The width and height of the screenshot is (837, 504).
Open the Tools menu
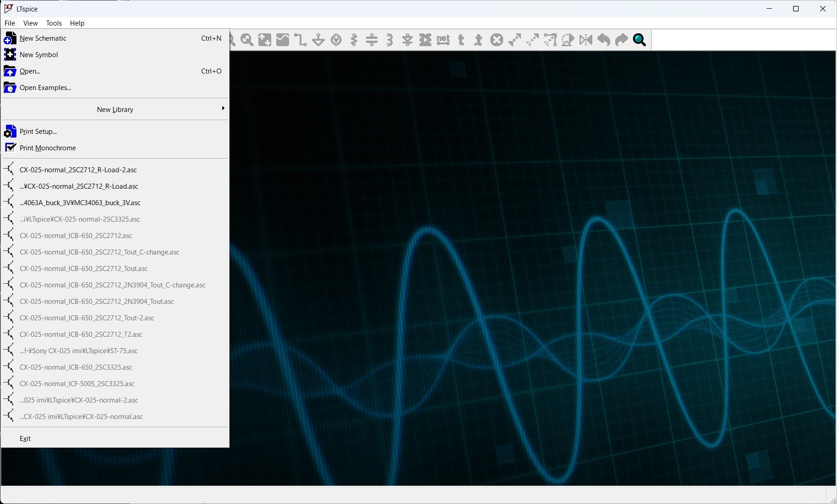[54, 23]
